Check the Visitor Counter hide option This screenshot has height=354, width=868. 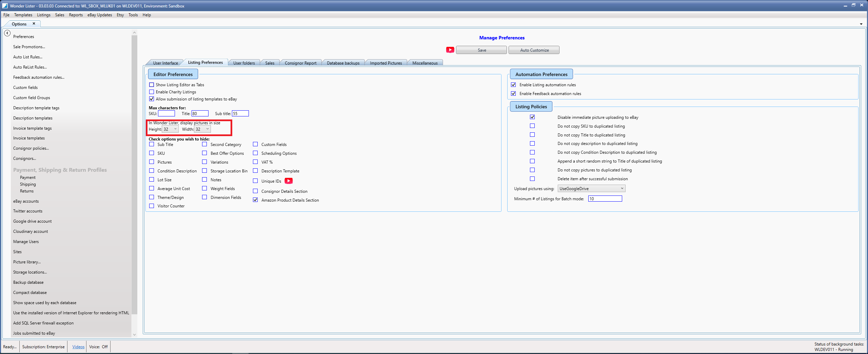click(152, 206)
